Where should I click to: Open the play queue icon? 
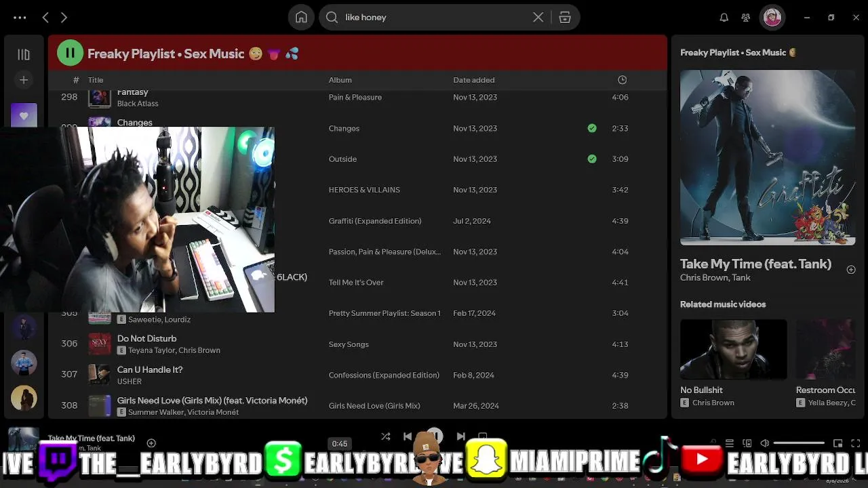[730, 443]
